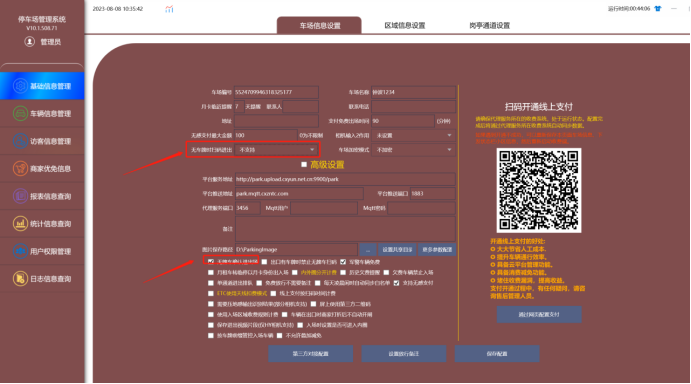Open 报表信息查询 via its report icon
691x384 pixels.
(x=20, y=196)
